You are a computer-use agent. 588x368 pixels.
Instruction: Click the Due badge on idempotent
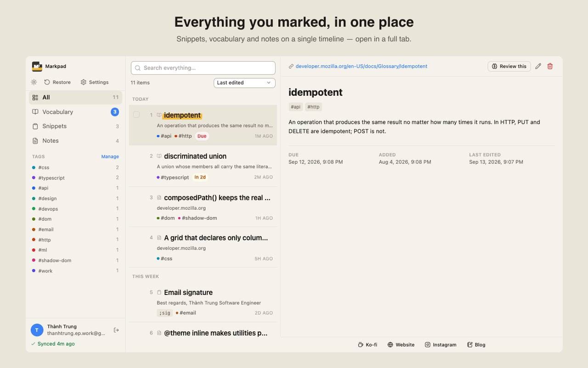[202, 136]
